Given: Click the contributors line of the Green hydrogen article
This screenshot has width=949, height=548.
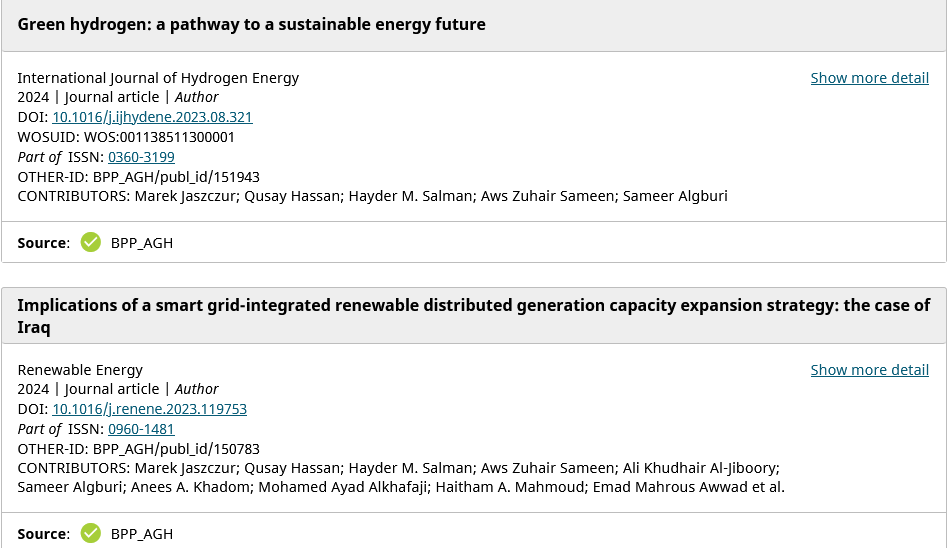Looking at the screenshot, I should pos(372,196).
